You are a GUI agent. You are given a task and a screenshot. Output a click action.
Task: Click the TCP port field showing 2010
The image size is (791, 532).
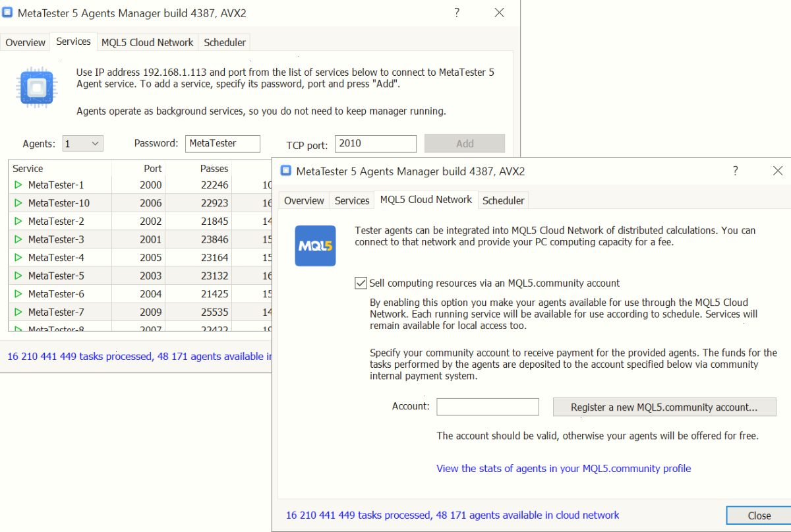click(x=376, y=144)
